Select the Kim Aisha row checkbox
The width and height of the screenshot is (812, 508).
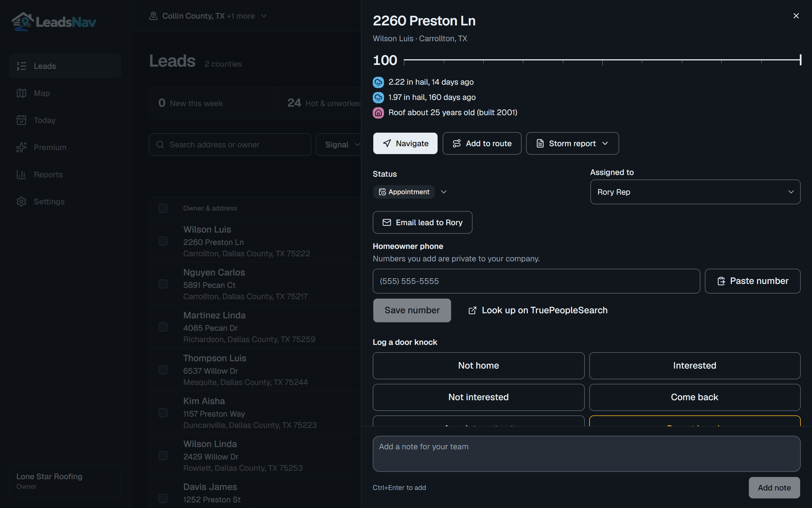click(163, 413)
